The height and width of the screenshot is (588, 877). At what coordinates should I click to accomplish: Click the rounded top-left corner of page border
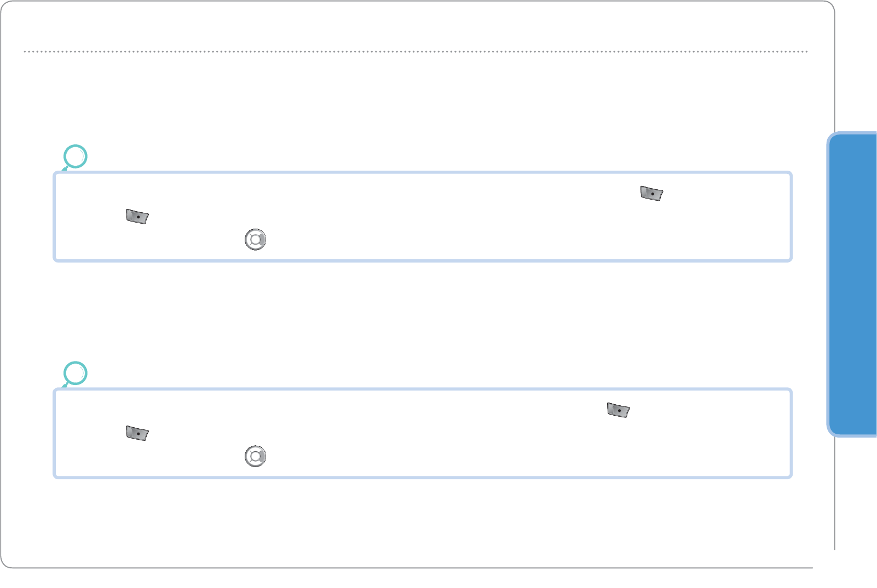pyautogui.click(x=5, y=5)
